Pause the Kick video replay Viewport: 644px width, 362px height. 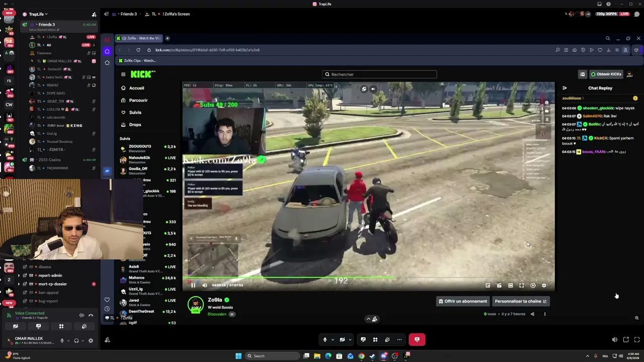(x=193, y=285)
